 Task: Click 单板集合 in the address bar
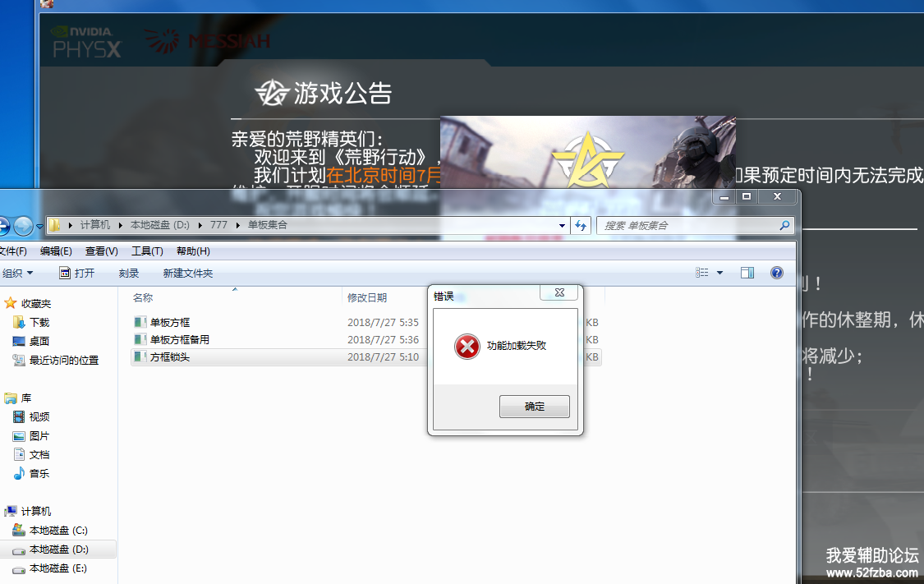[x=268, y=224]
